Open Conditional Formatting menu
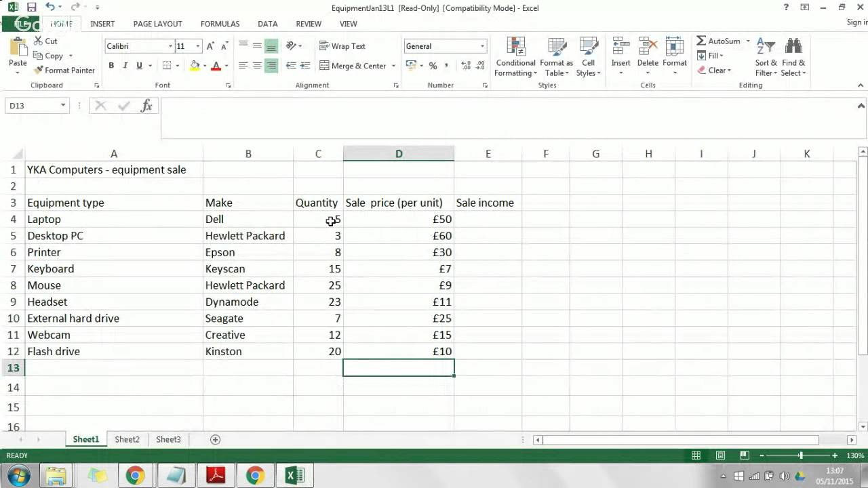The height and width of the screenshot is (488, 868). 516,57
